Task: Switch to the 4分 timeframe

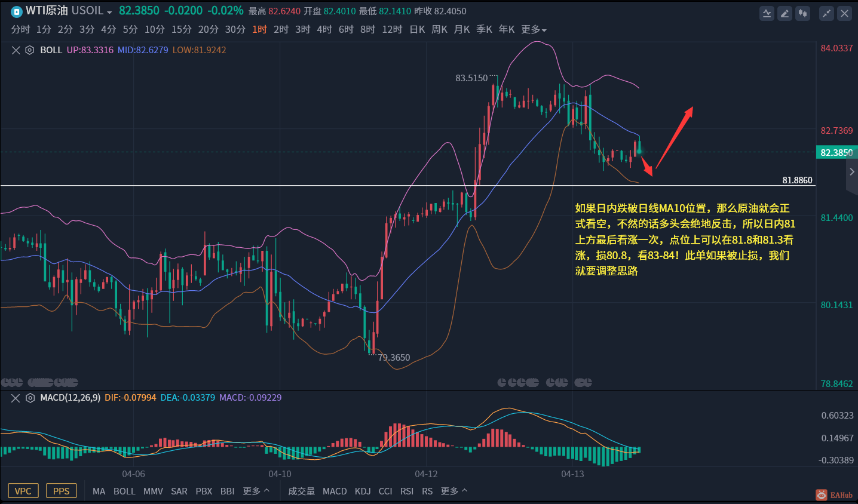Action: click(108, 29)
